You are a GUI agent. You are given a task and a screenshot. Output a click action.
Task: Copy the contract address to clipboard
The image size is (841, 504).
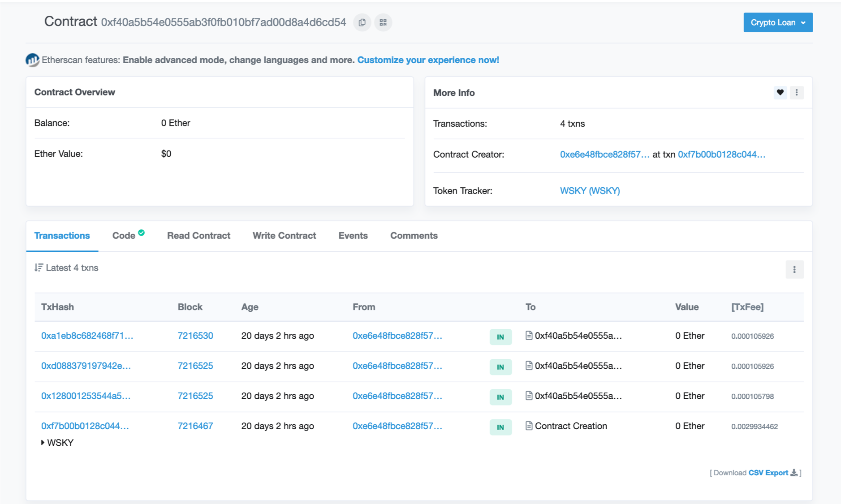pos(362,22)
